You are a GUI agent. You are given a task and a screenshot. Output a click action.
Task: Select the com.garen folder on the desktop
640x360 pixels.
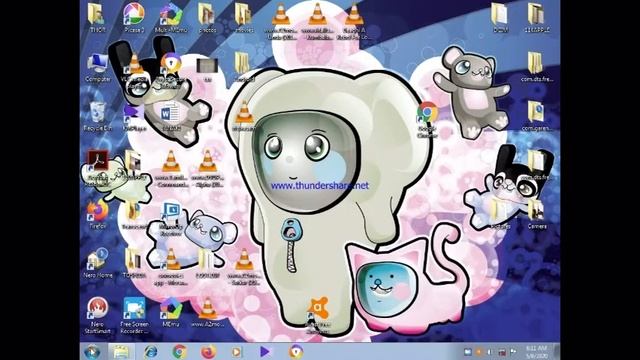coord(537,116)
